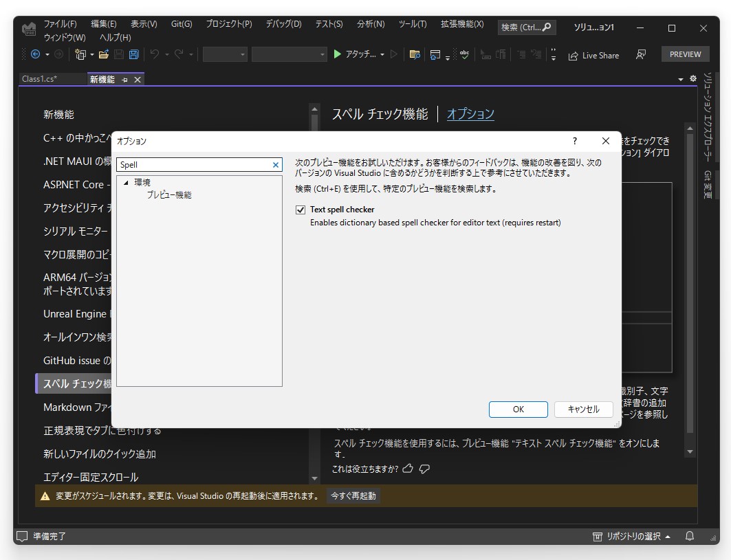Click the Navigate Backward arrow icon
Image resolution: width=731 pixels, height=560 pixels.
pos(34,55)
